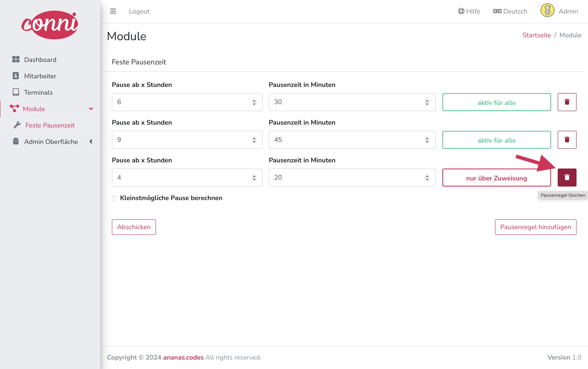Click the Hilfe lifebuoy icon
588x369 pixels.
[x=461, y=11]
